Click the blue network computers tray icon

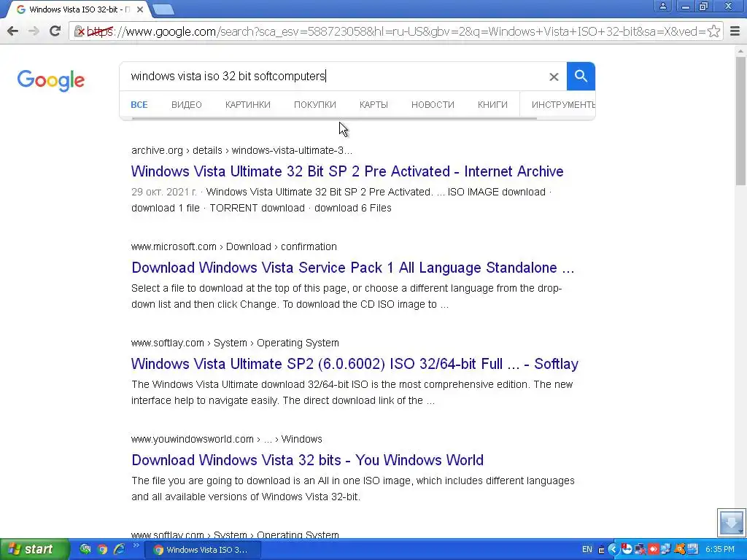[x=666, y=550]
